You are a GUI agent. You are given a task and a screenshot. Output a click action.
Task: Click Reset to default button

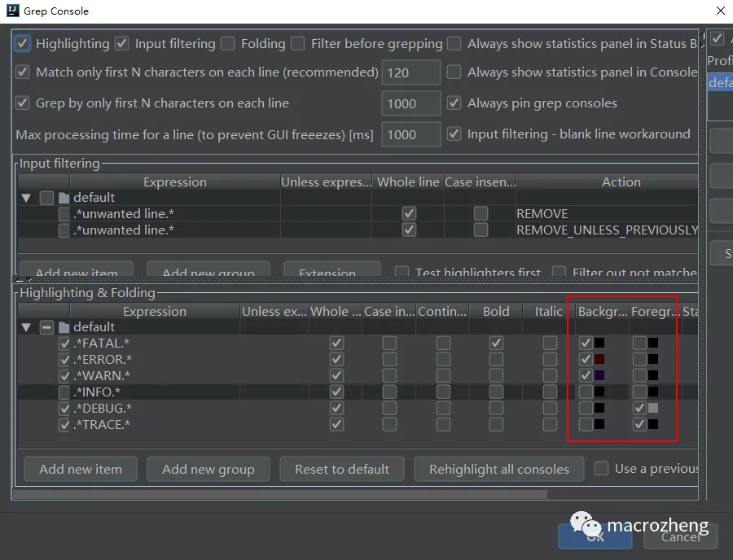pyautogui.click(x=342, y=469)
